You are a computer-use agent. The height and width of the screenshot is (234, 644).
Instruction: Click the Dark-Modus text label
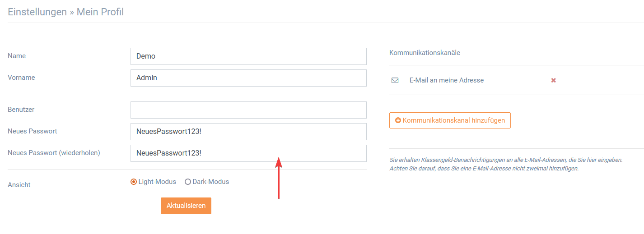point(211,182)
